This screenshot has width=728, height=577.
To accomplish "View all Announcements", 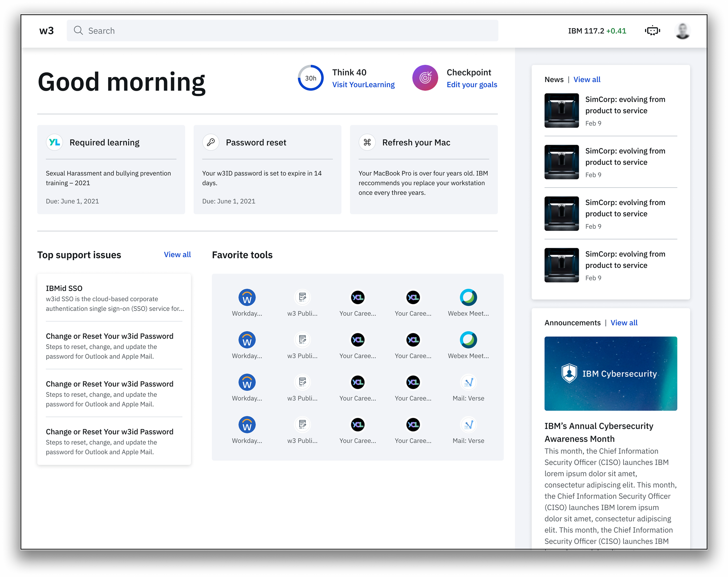I will (624, 323).
